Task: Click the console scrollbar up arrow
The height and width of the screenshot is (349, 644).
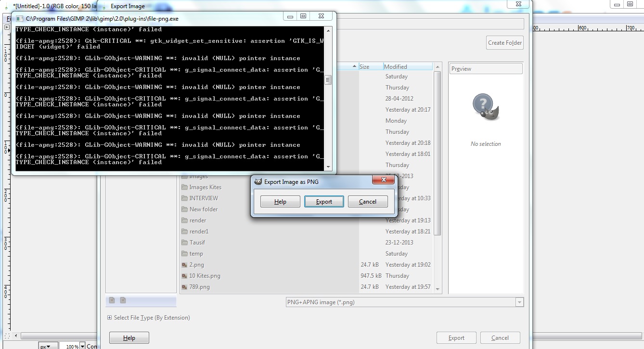Action: click(328, 30)
